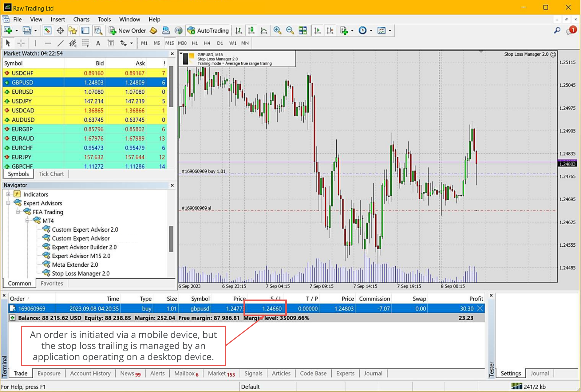The height and width of the screenshot is (392, 581).
Task: Toggle the Navigator panel star-folder icon
Action: pyautogui.click(x=73, y=30)
